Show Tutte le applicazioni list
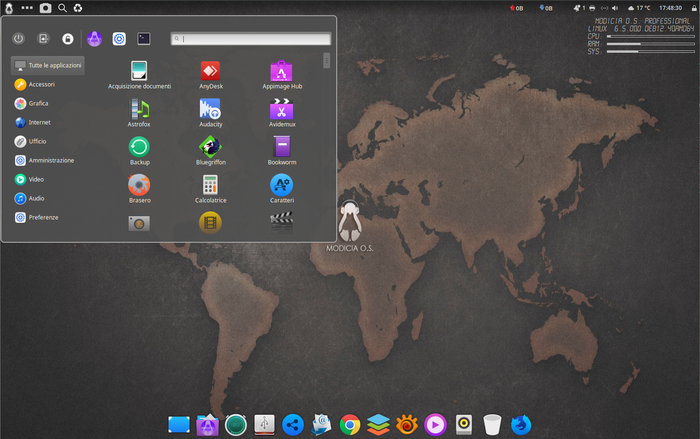 [x=48, y=65]
